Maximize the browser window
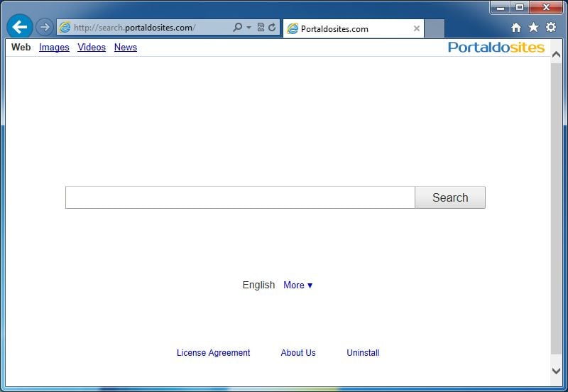This screenshot has height=392, width=568. (520, 7)
